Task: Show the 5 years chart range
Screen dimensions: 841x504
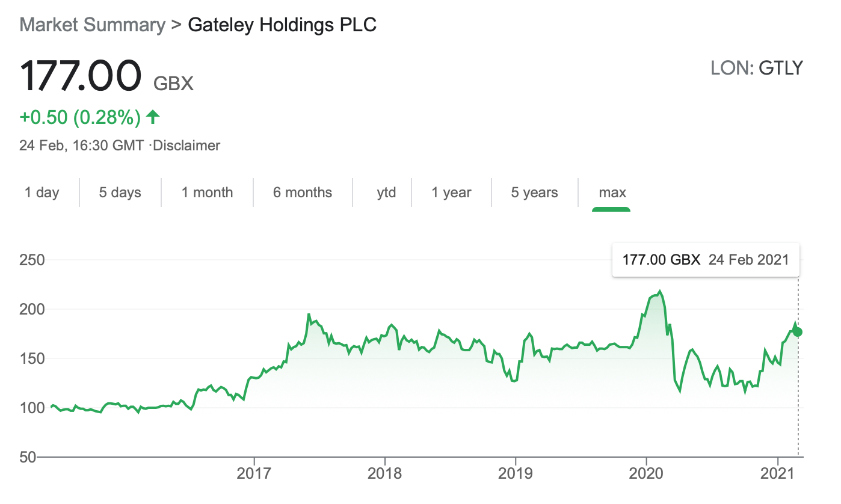Action: (535, 192)
